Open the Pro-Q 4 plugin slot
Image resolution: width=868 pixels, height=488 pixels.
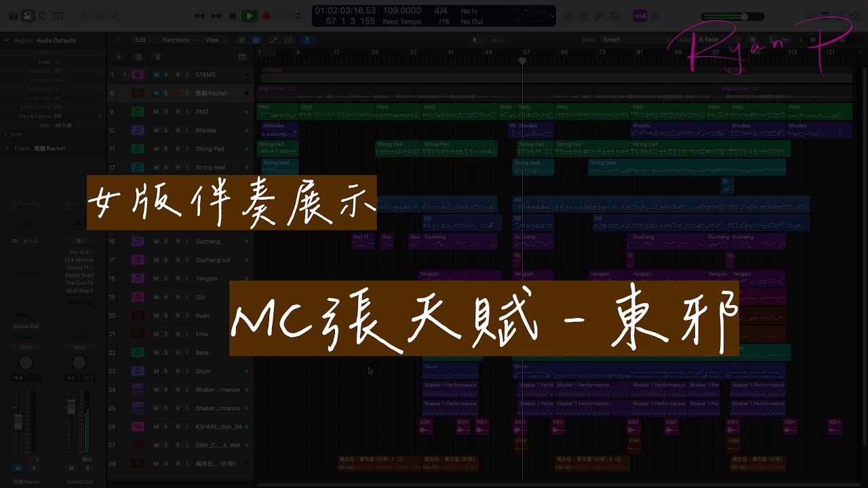(x=79, y=252)
